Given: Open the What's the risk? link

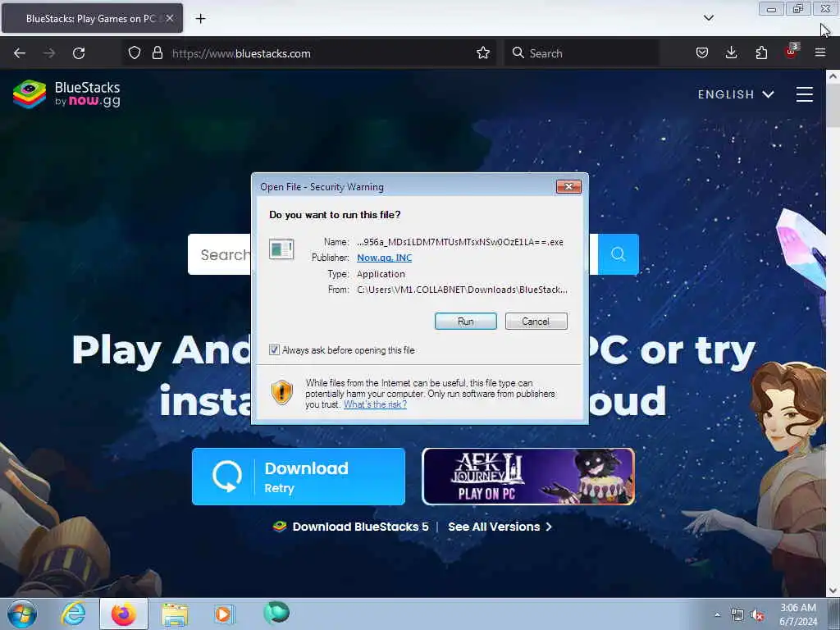Looking at the screenshot, I should 375,404.
